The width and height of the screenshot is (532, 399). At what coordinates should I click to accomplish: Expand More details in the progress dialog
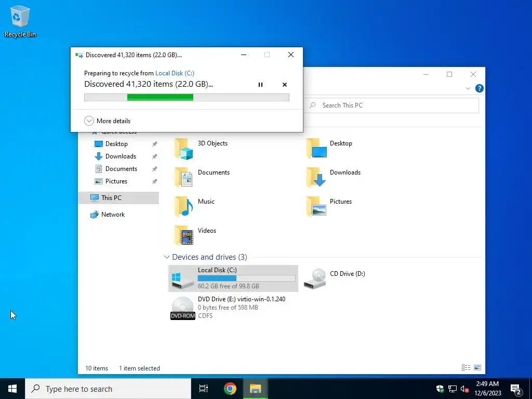(107, 121)
